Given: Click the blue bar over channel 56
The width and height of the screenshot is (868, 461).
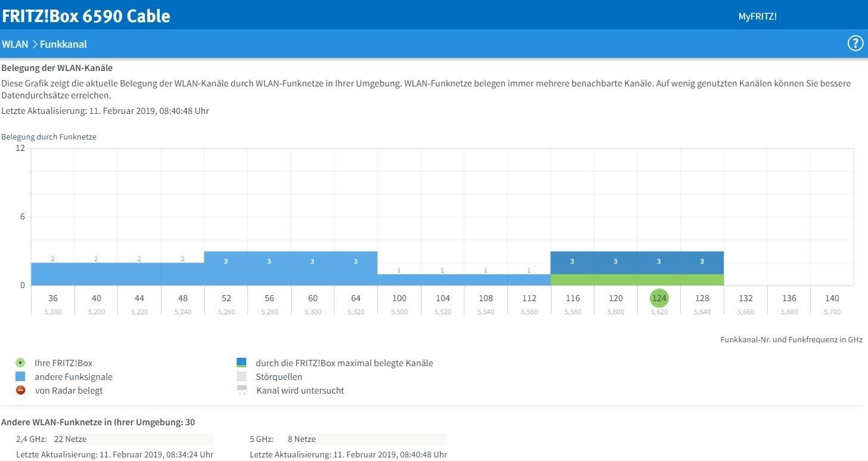Looking at the screenshot, I should [269, 268].
